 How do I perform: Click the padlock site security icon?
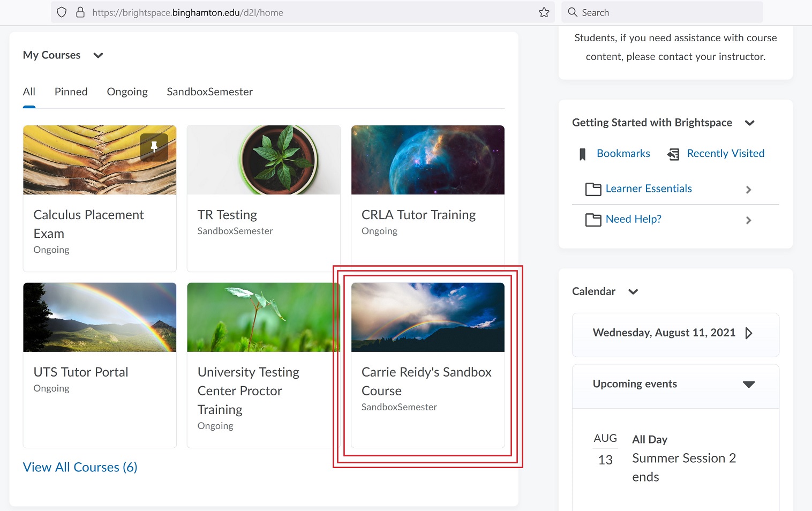click(x=80, y=12)
